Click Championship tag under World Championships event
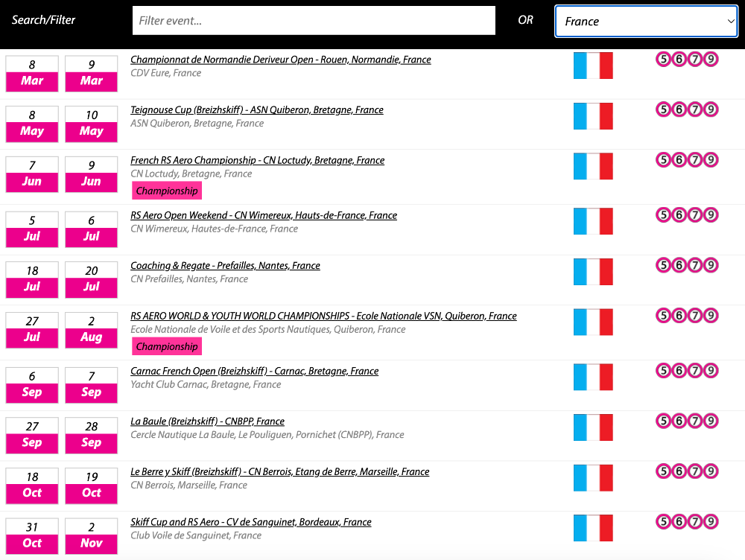 [x=167, y=347]
